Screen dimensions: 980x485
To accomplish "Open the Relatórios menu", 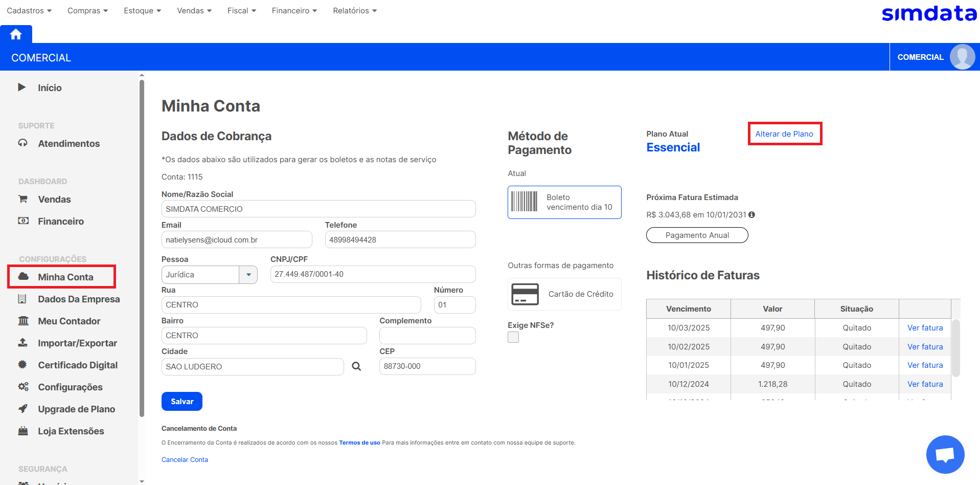I will coord(354,11).
